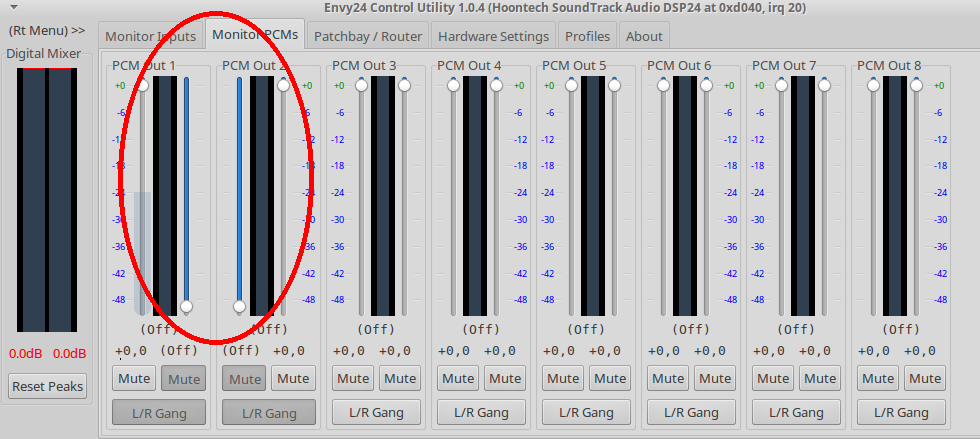Click PCM Out 4 right volume slider handle

pyautogui.click(x=497, y=85)
